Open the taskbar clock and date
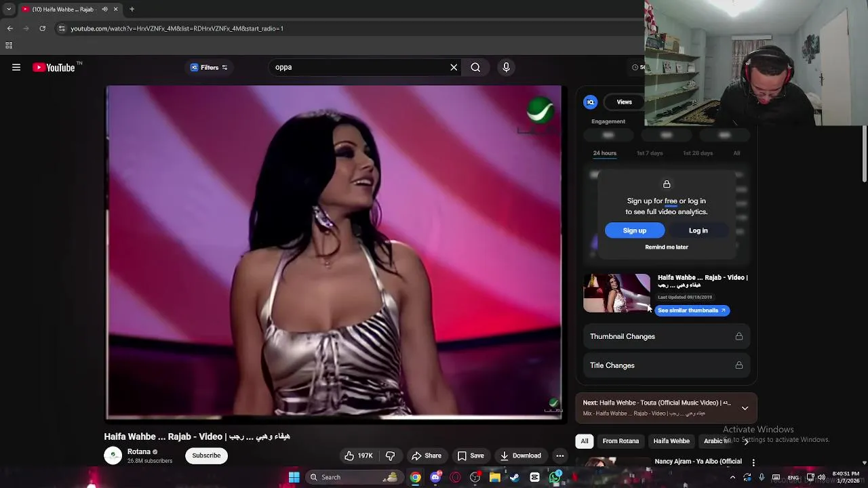Viewport: 868px width, 488px height. pyautogui.click(x=846, y=477)
